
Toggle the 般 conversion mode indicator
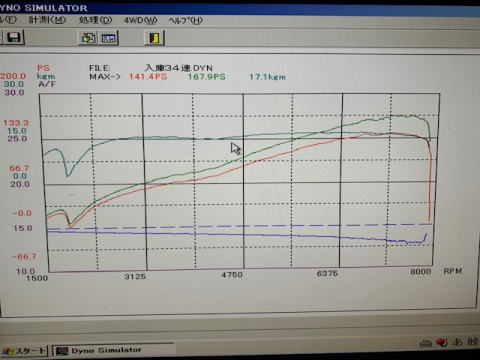point(473,342)
